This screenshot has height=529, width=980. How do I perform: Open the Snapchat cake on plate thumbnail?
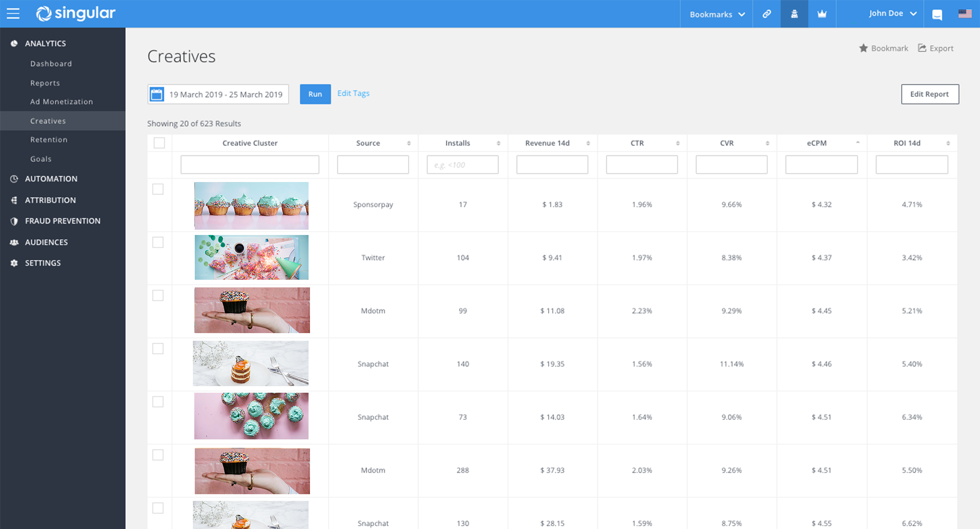coord(251,363)
